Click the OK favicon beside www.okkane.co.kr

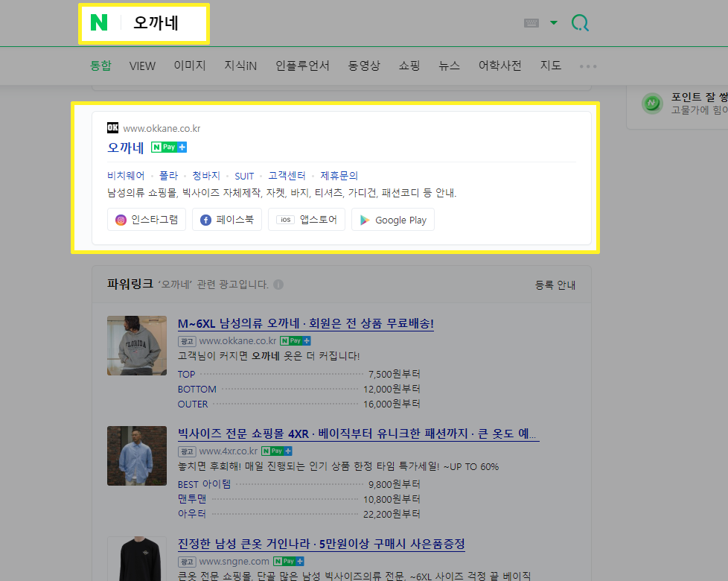coord(113,127)
